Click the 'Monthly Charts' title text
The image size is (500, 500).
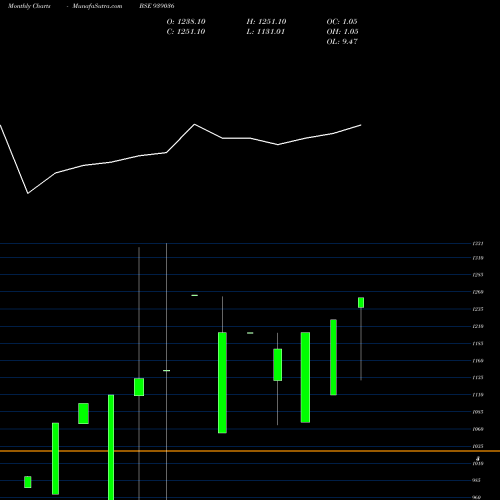(29, 6)
